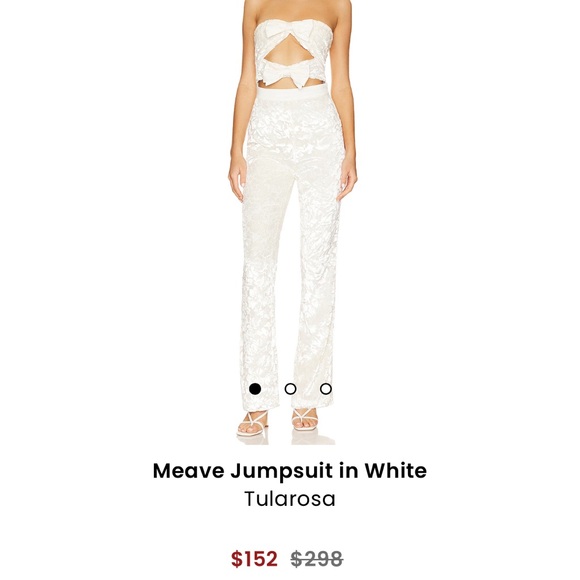Image resolution: width=580 pixels, height=580 pixels.
Task: Open the Meave Jumpsuit in White title
Action: (290, 471)
